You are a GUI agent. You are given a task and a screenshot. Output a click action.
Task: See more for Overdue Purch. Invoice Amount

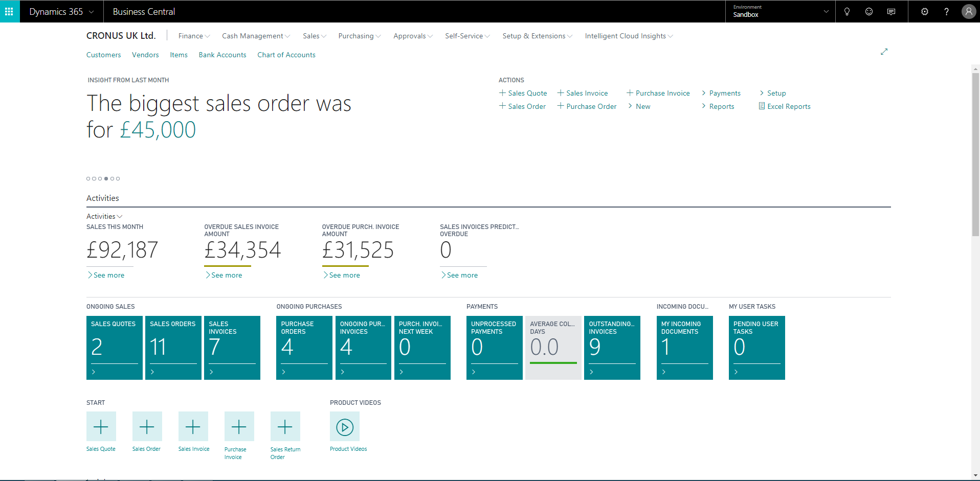[342, 275]
